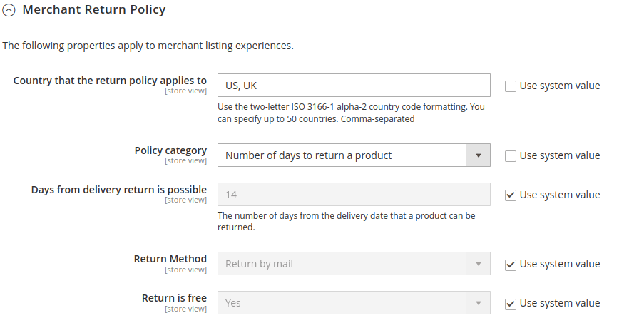Click the Days from delivery return is possible label
This screenshot has width=644, height=328.
pyautogui.click(x=118, y=190)
